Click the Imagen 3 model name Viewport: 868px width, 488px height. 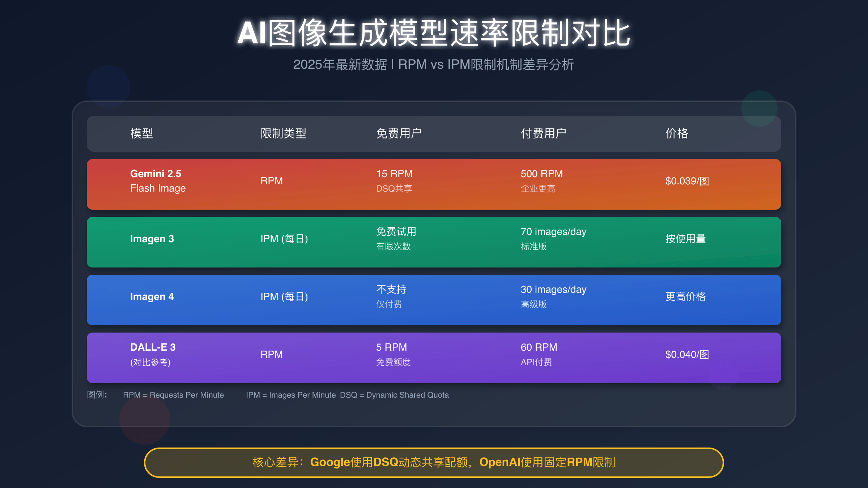[x=152, y=239]
